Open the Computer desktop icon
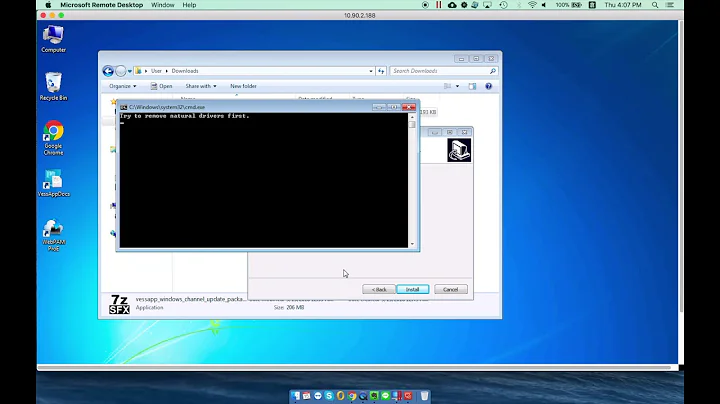The height and width of the screenshot is (404, 720). pos(53,39)
